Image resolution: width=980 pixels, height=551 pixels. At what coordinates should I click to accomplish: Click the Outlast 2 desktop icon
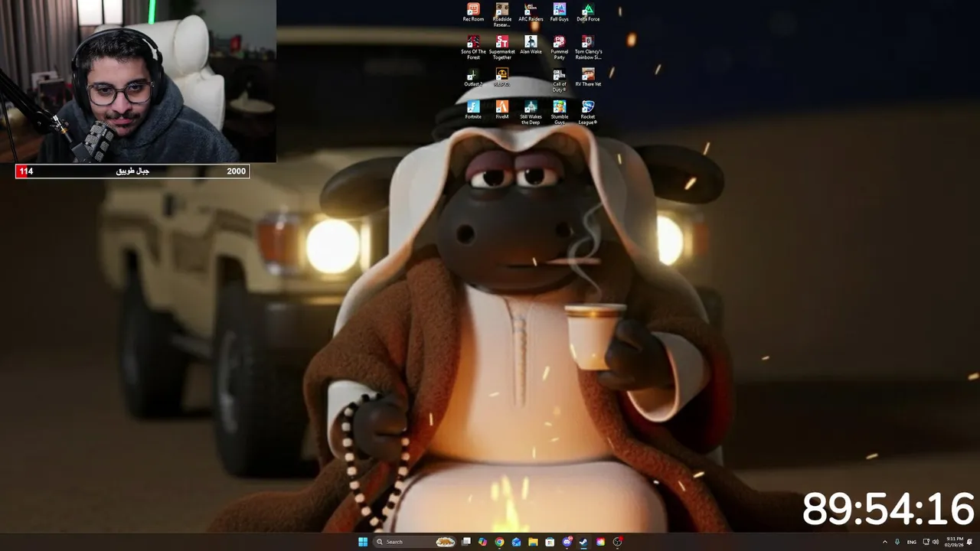(473, 77)
